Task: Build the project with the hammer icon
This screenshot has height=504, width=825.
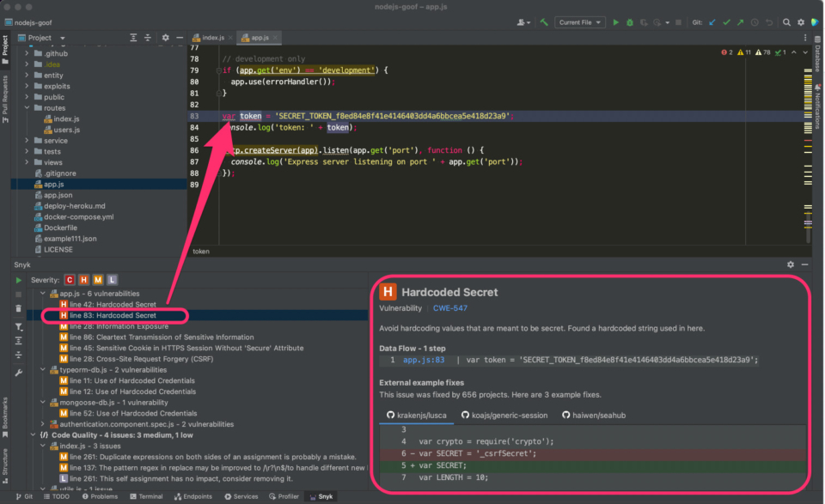Action: click(544, 22)
